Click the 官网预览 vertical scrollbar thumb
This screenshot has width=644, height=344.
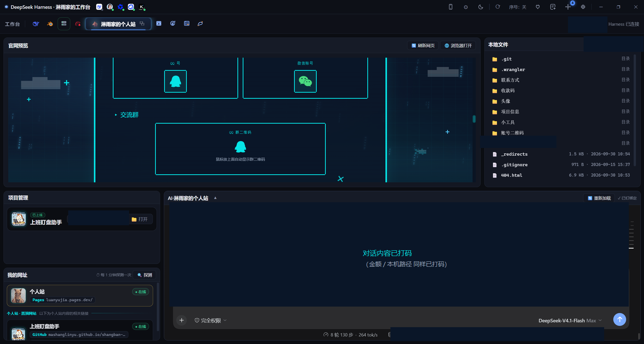474,119
